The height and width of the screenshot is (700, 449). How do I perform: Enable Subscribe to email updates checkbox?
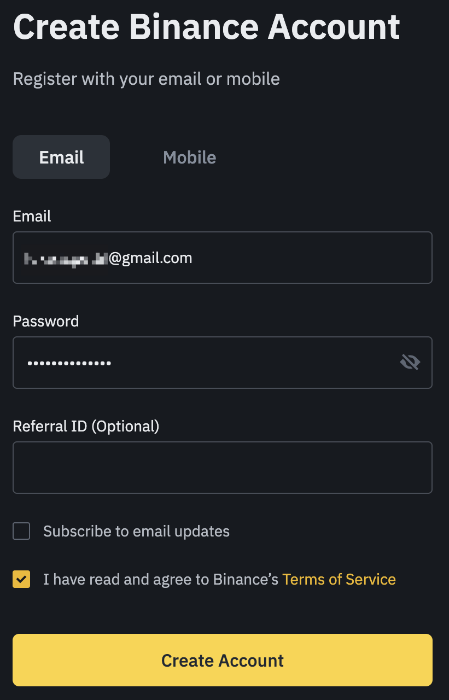point(21,531)
